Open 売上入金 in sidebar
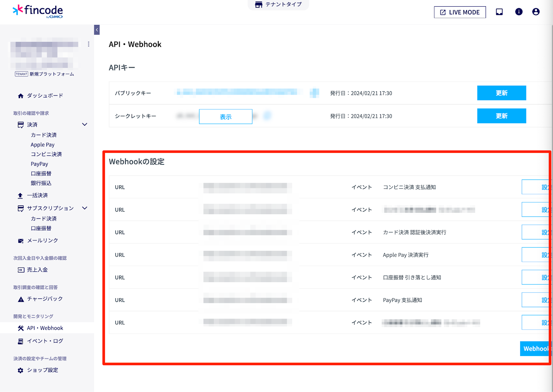This screenshot has height=392, width=553. [x=37, y=270]
